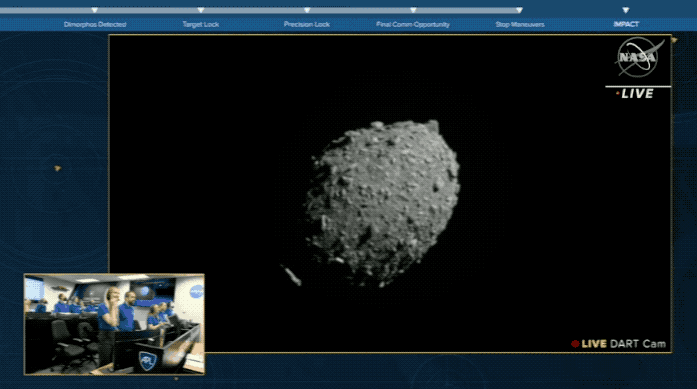697x389 pixels.
Task: Select the Final Comm Opportunity triangle marker
Action: pyautogui.click(x=413, y=10)
